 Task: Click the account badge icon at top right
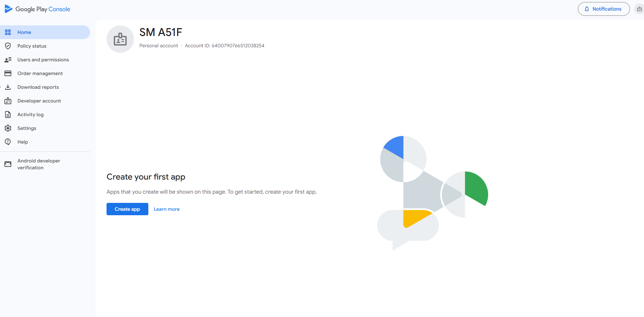[x=639, y=9]
